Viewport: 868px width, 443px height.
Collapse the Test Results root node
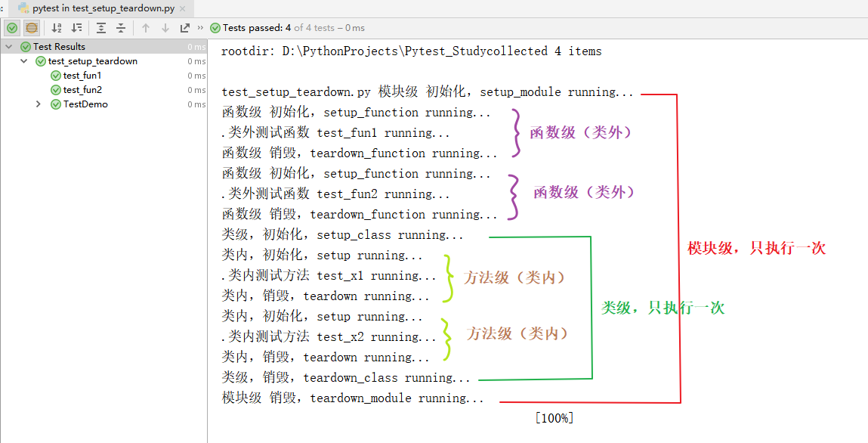click(9, 47)
